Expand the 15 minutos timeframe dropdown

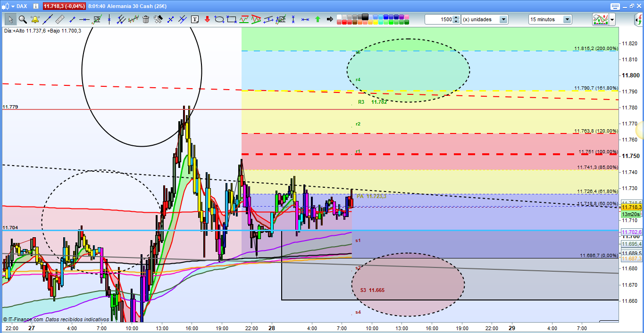pyautogui.click(x=567, y=19)
